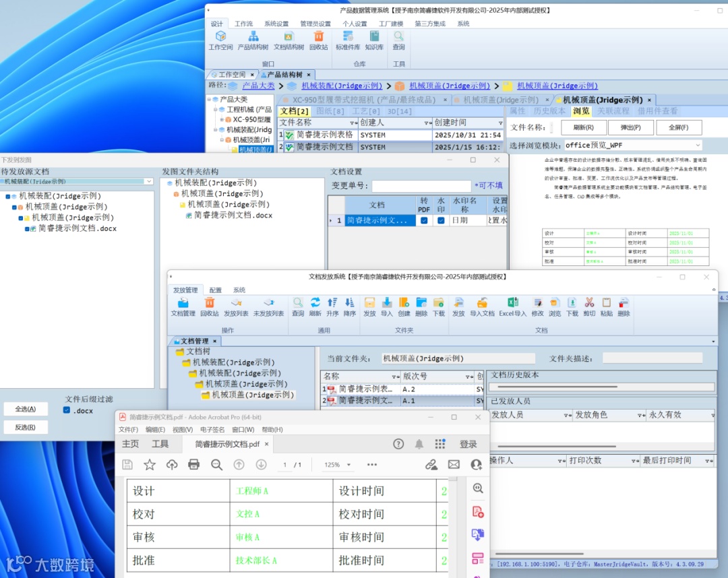This screenshot has width=728, height=578.
Task: Open the 125% zoom dropdown in Acrobat
Action: (x=338, y=464)
